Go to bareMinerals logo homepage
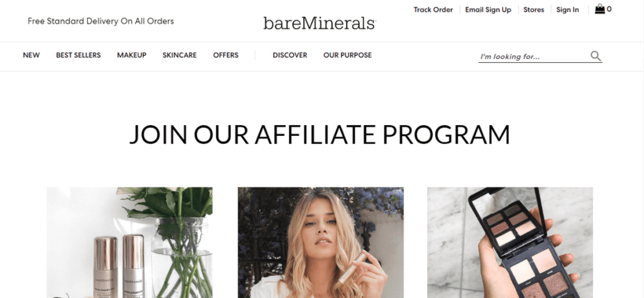 (319, 23)
